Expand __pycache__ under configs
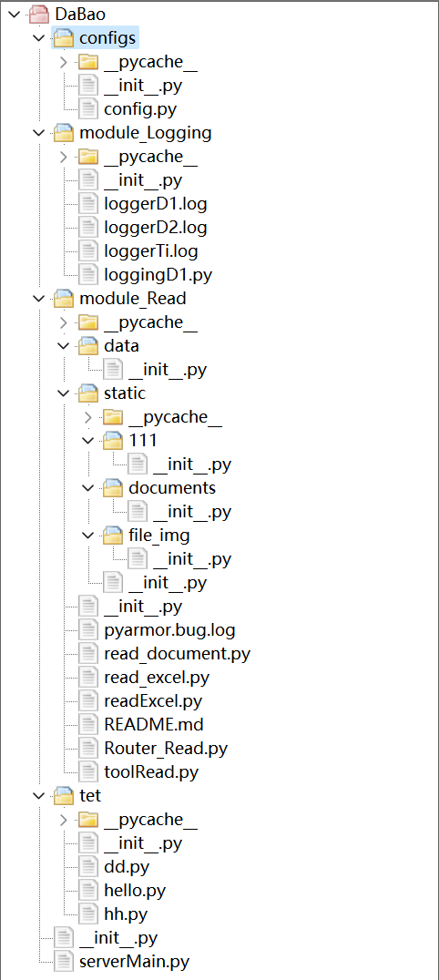 [63, 62]
